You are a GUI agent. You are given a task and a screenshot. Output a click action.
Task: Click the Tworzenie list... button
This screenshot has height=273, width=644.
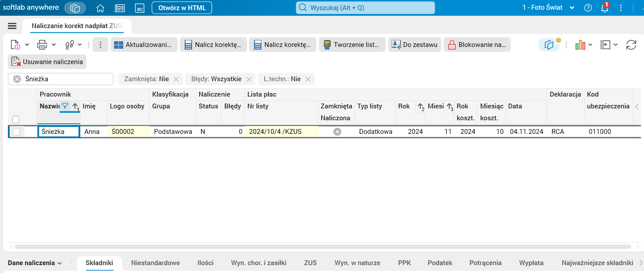[352, 44]
